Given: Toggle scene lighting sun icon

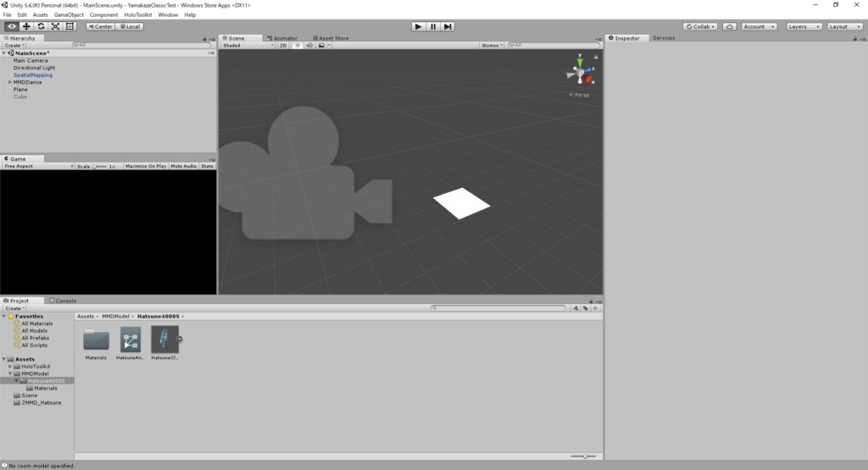Looking at the screenshot, I should (x=298, y=46).
